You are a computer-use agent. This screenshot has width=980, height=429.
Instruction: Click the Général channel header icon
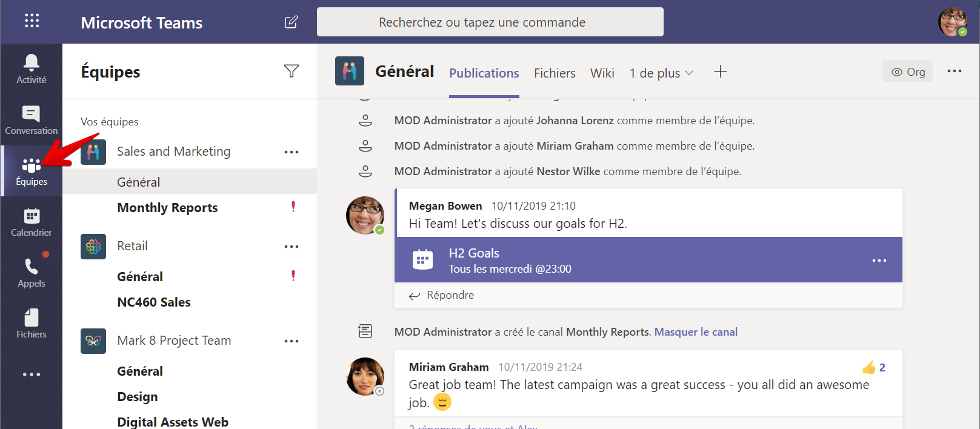tap(350, 71)
